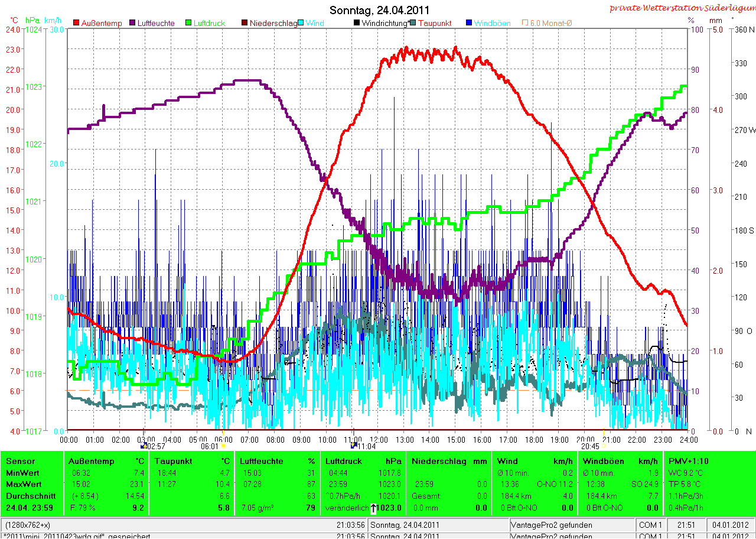The image size is (756, 539).
Task: Click the black Windrichtung legend swatch
Action: pyautogui.click(x=356, y=23)
